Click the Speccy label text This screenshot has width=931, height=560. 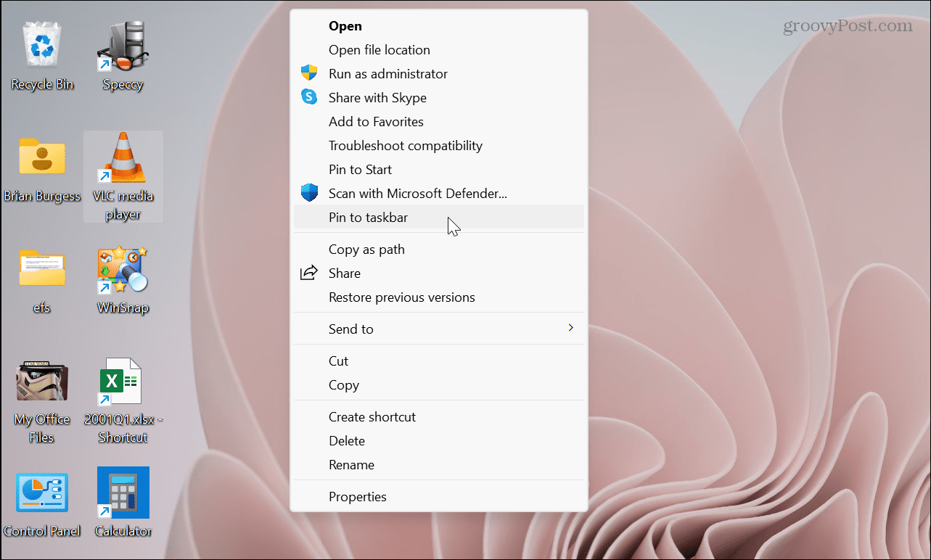coord(123,85)
